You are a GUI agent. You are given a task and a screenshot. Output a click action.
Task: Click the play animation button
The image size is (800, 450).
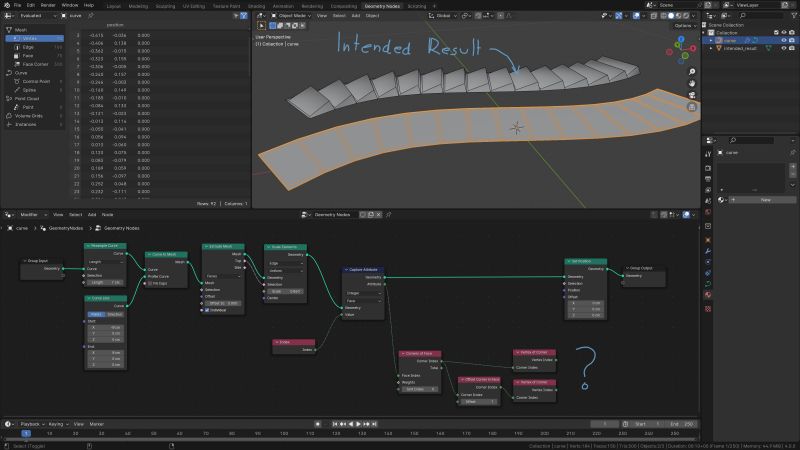click(359, 424)
